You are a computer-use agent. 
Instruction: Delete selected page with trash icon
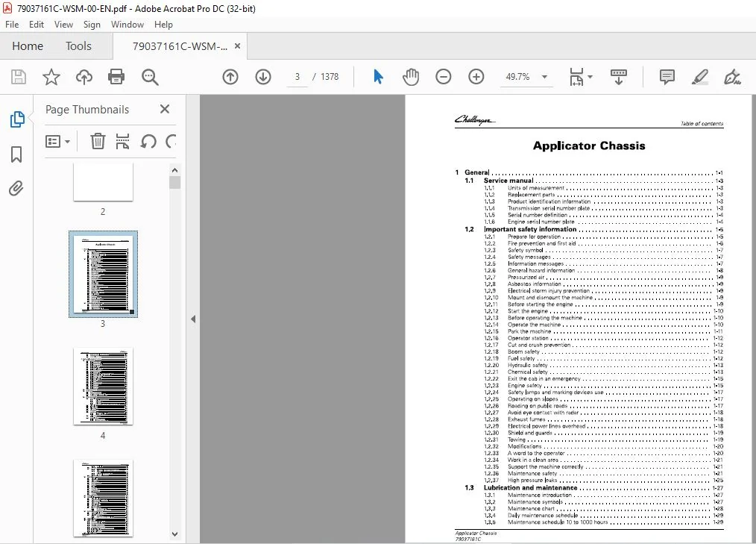(98, 142)
